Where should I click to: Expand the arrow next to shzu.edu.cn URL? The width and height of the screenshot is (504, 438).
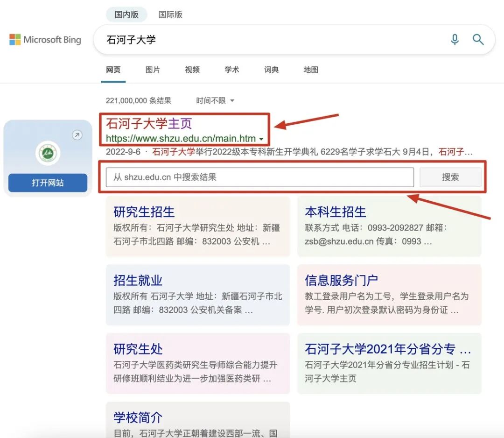coord(261,139)
